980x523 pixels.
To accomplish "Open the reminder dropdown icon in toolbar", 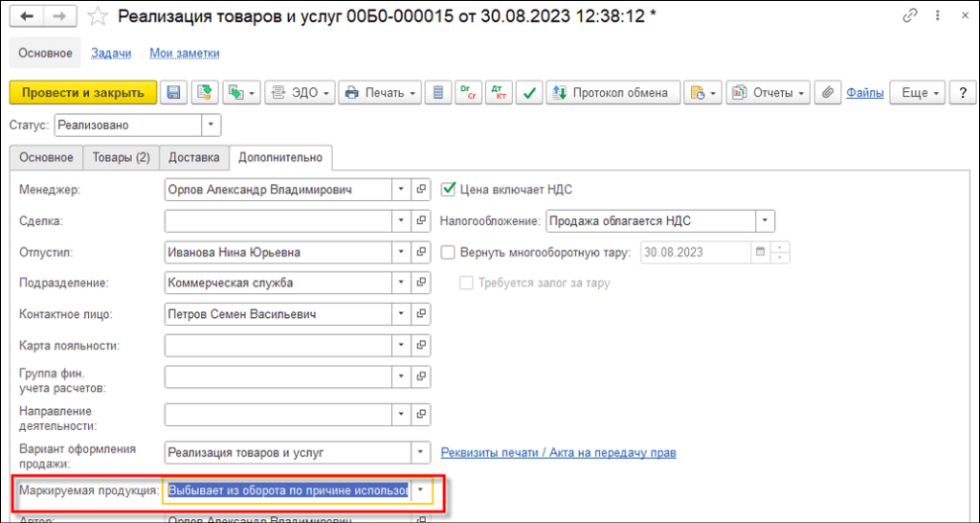I will pyautogui.click(x=703, y=93).
